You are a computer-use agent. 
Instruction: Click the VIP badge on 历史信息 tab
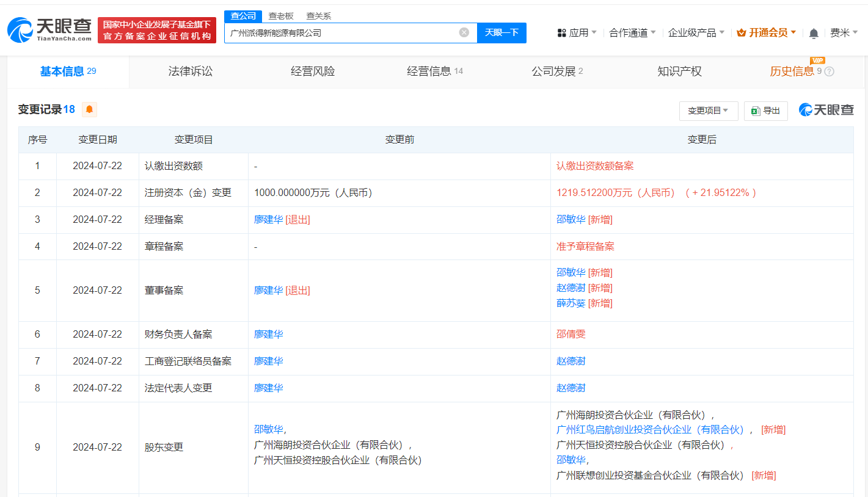pos(817,60)
